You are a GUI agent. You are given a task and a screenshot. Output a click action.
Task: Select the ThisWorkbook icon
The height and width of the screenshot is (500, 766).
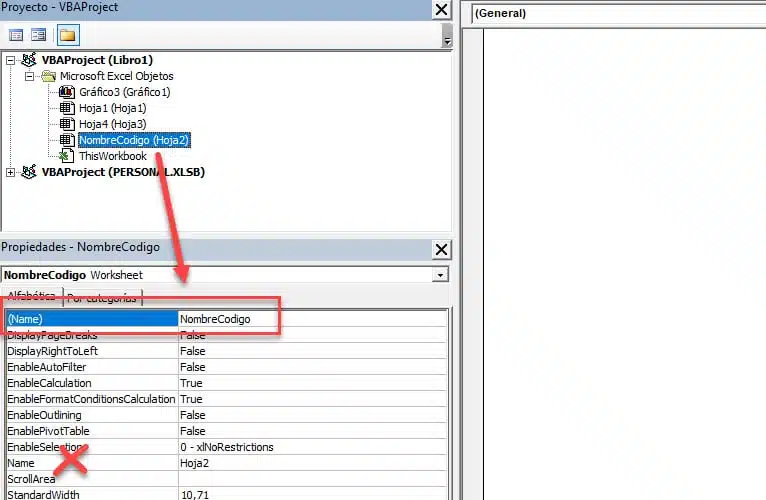pyautogui.click(x=66, y=156)
